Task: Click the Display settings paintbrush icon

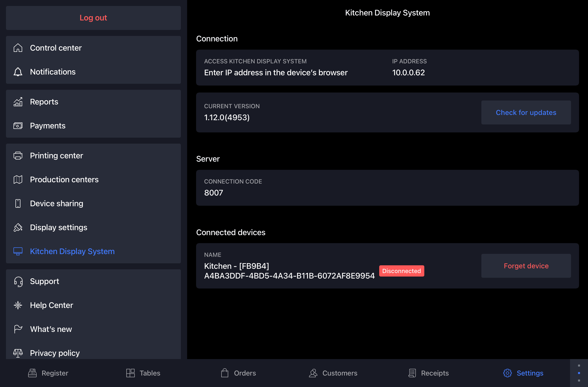Action: tap(18, 227)
